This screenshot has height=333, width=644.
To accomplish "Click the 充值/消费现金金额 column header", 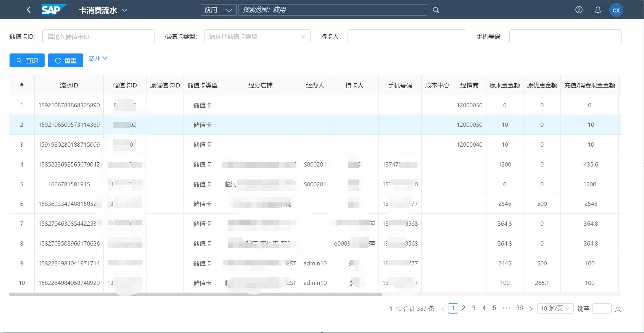I will click(589, 86).
